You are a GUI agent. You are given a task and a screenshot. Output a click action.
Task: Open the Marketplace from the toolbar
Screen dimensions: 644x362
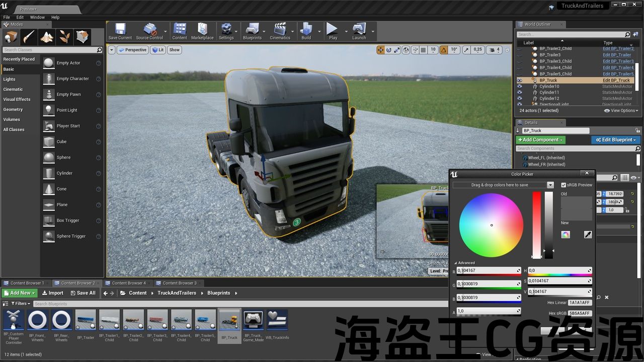tap(202, 31)
